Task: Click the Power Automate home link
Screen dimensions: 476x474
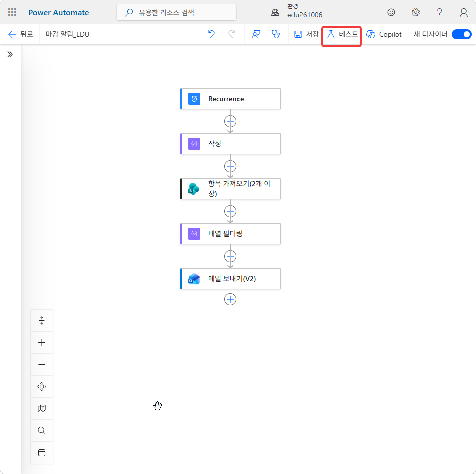Action: tap(59, 13)
